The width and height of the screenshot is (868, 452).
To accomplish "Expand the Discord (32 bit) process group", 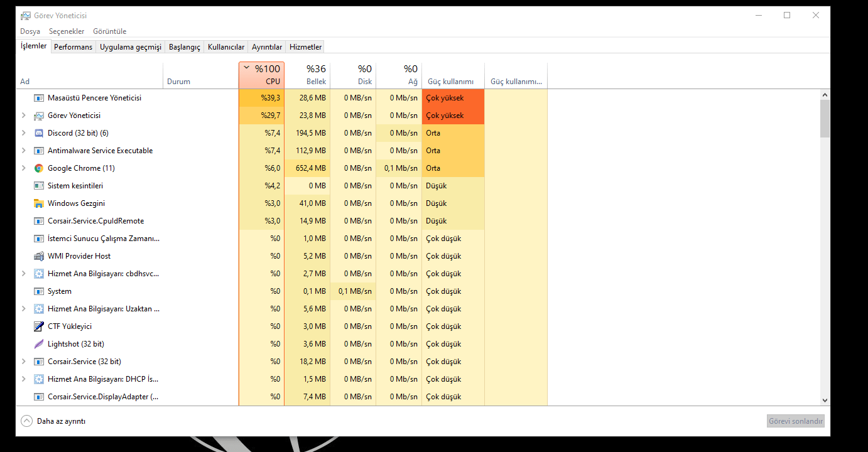I will [24, 133].
